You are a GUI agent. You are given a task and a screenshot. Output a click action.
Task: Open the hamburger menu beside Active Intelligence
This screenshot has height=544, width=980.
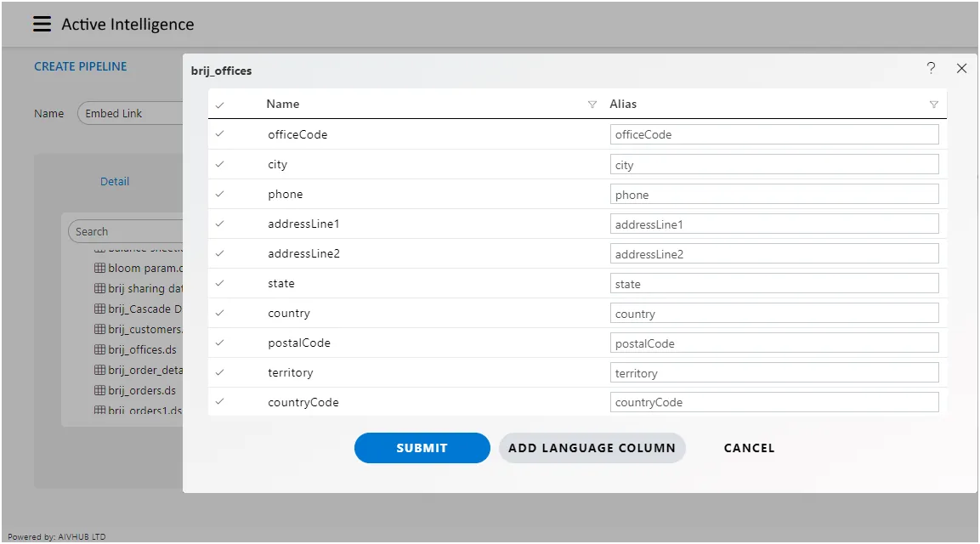click(x=42, y=24)
